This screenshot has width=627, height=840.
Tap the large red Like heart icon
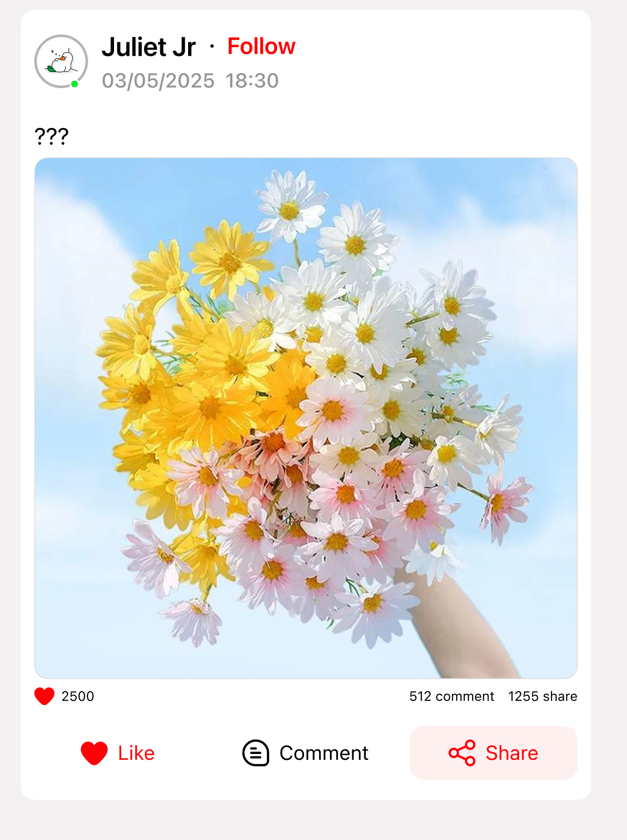coord(94,753)
